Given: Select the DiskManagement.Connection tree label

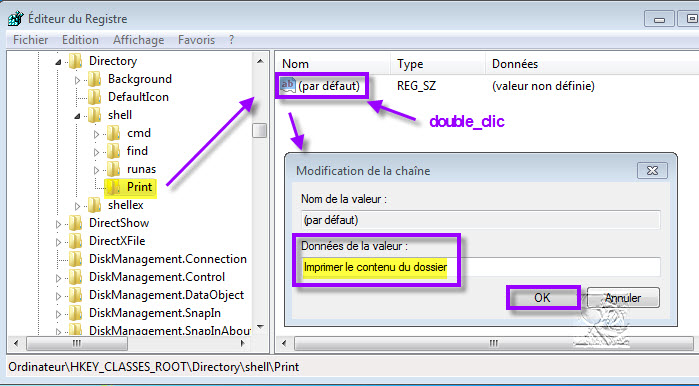Looking at the screenshot, I should click(168, 259).
